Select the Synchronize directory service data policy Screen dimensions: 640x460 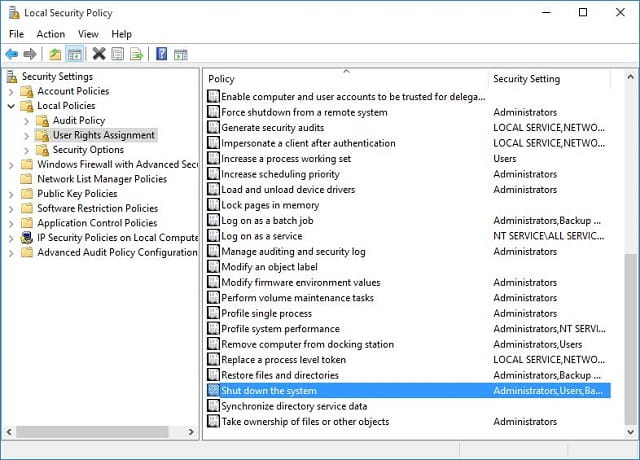[408, 406]
